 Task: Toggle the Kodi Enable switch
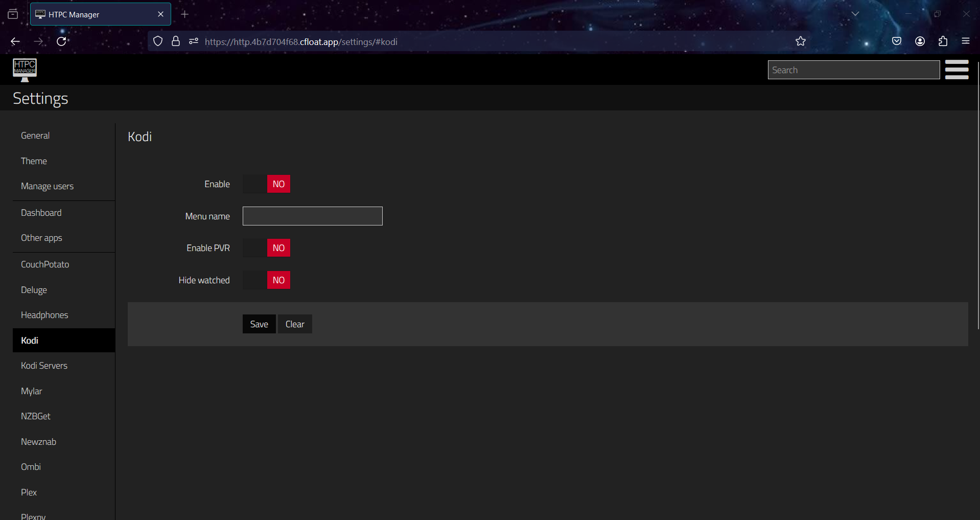266,184
